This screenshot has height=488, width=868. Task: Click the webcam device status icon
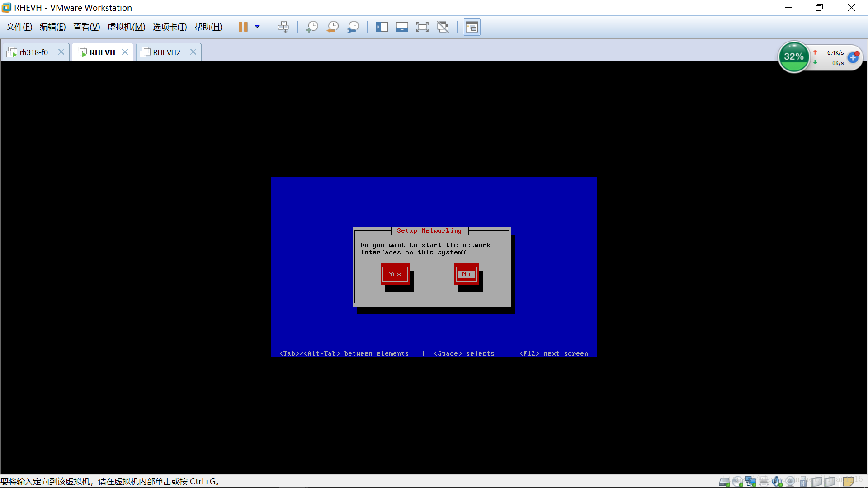click(790, 482)
